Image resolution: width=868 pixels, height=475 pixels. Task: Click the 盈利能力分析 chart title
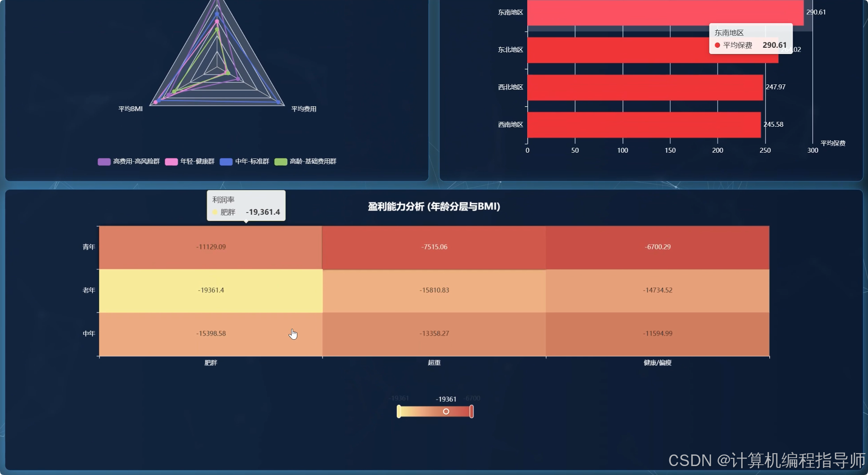434,207
